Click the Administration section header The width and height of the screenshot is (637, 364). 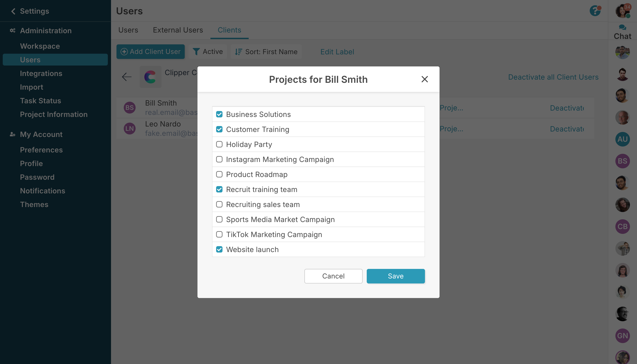(46, 30)
